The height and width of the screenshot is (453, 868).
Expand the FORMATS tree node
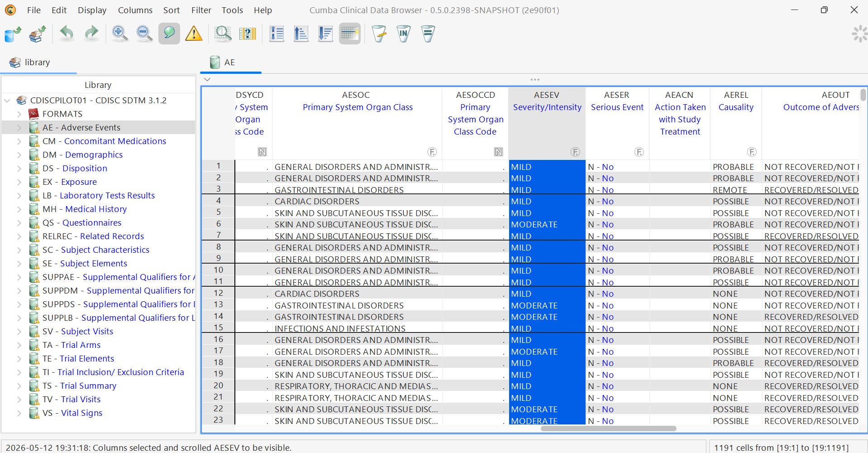[19, 114]
